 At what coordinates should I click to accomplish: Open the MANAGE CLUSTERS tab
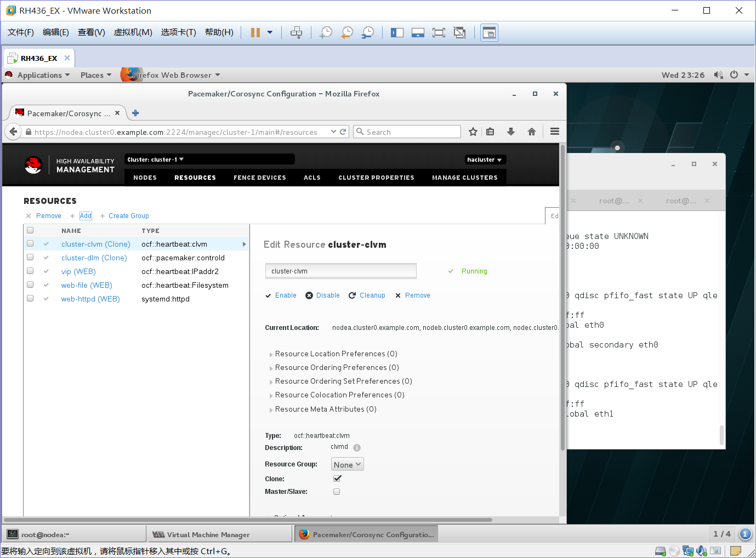[465, 178]
